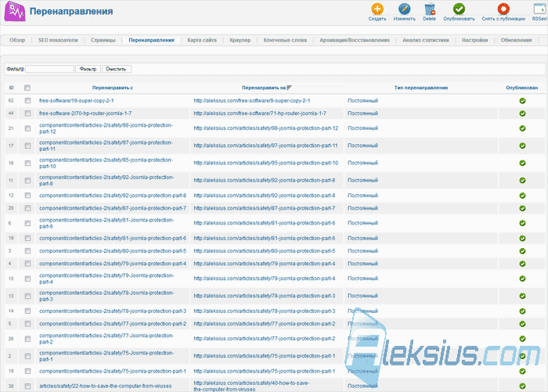This screenshot has height=392, width=548.
Task: Switch to the Страницы tab
Action: (103, 40)
